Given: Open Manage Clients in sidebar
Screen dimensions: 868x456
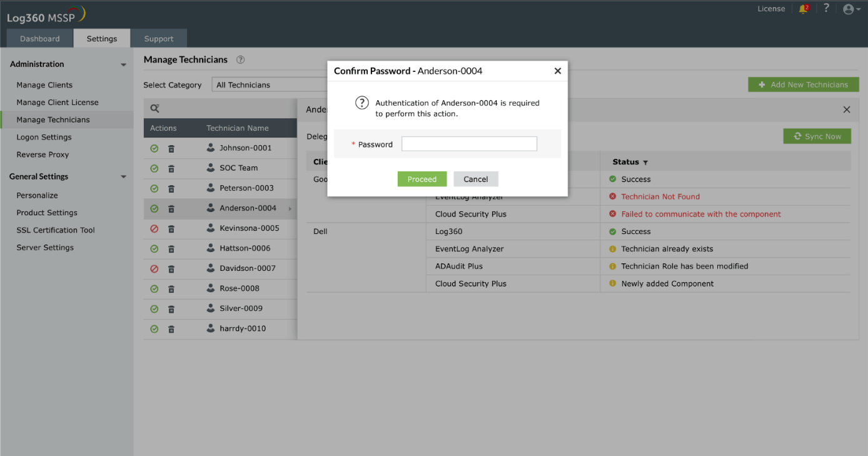Looking at the screenshot, I should point(44,85).
